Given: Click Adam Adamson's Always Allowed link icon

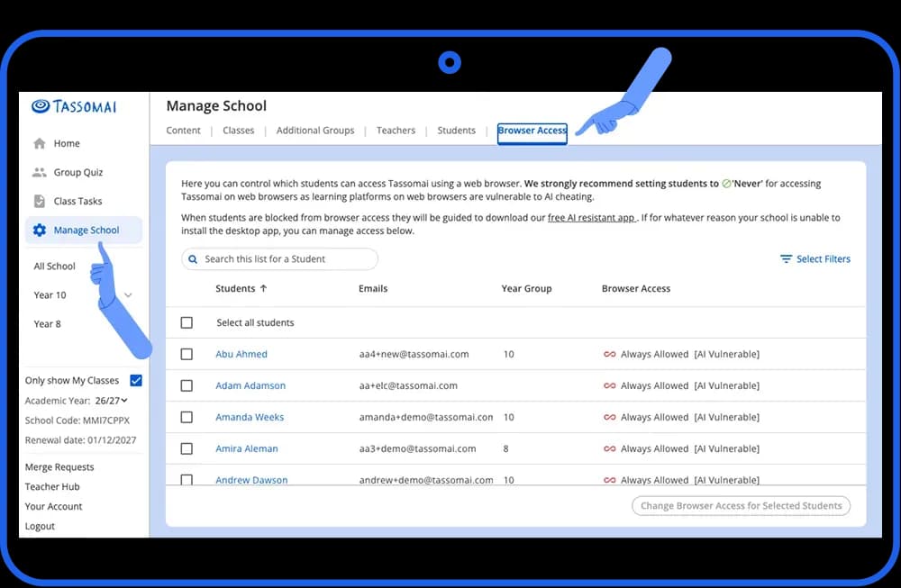Looking at the screenshot, I should pyautogui.click(x=610, y=386).
